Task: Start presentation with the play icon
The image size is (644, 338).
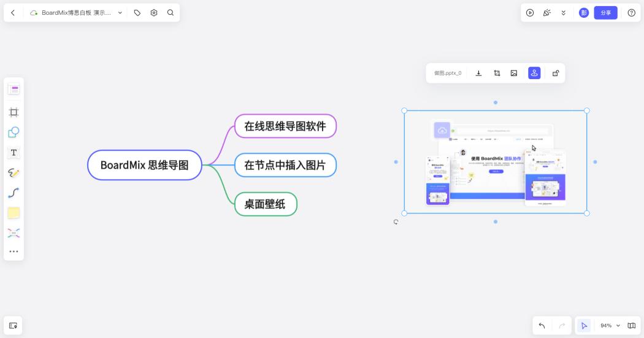Action: tap(530, 13)
